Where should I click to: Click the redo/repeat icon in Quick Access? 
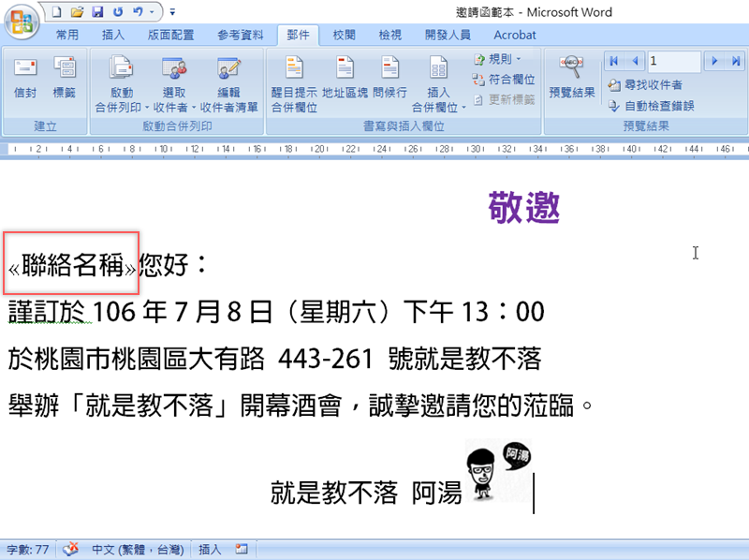118,12
